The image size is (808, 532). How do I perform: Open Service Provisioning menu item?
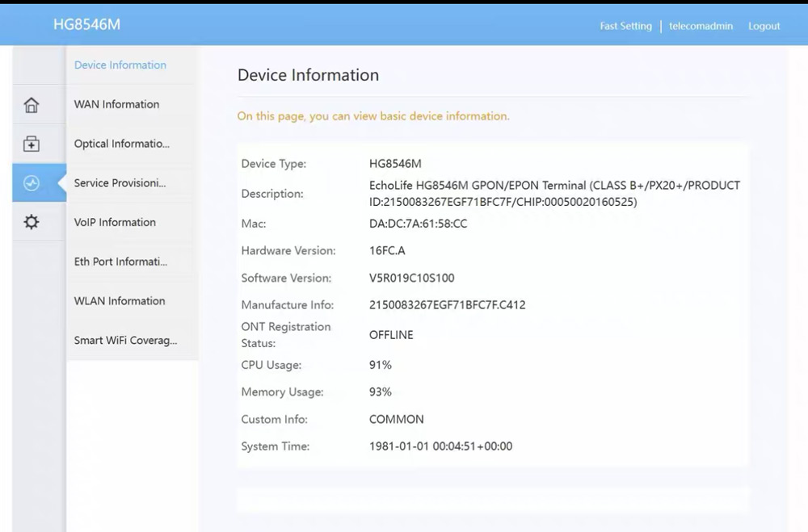120,182
